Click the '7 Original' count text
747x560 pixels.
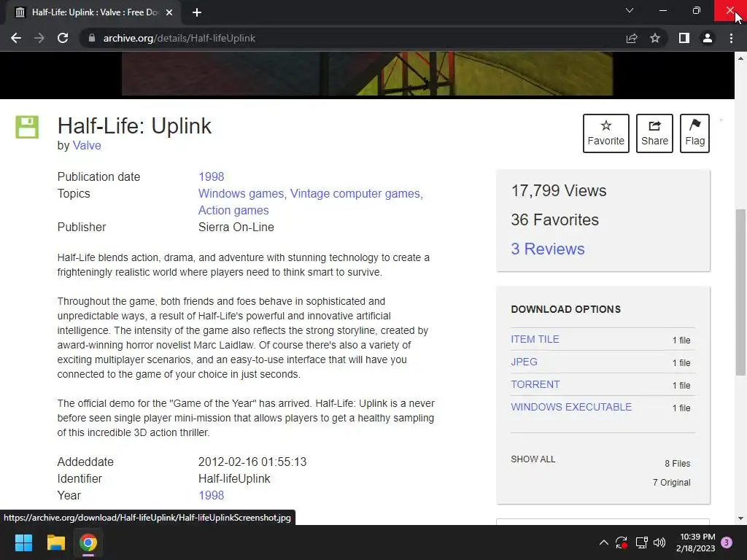point(671,483)
